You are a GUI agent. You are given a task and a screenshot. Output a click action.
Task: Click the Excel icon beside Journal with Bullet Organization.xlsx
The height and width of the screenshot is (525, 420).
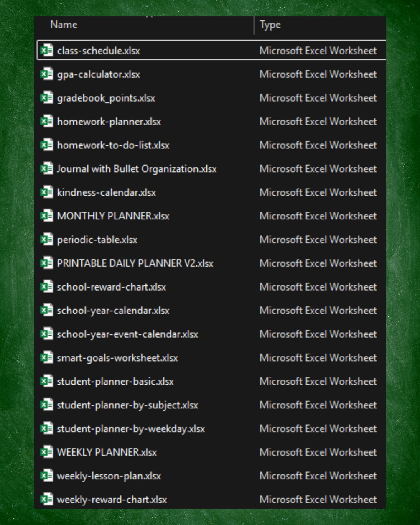[46, 169]
